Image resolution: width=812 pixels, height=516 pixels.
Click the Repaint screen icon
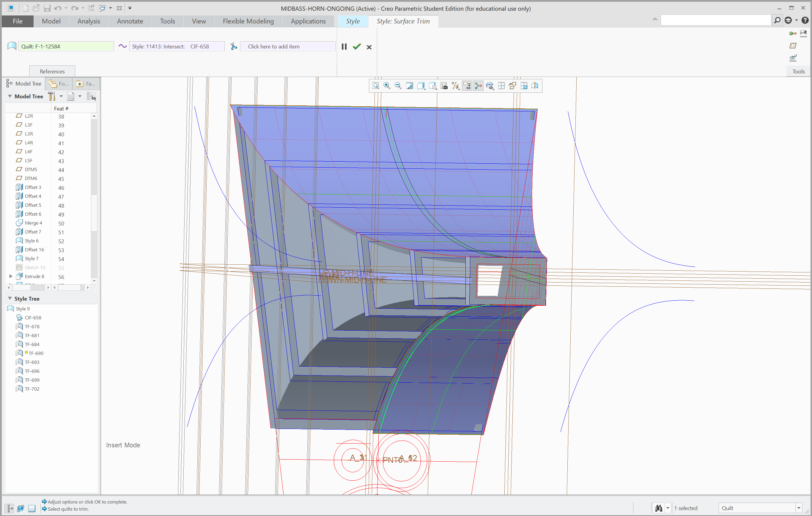pyautogui.click(x=409, y=86)
